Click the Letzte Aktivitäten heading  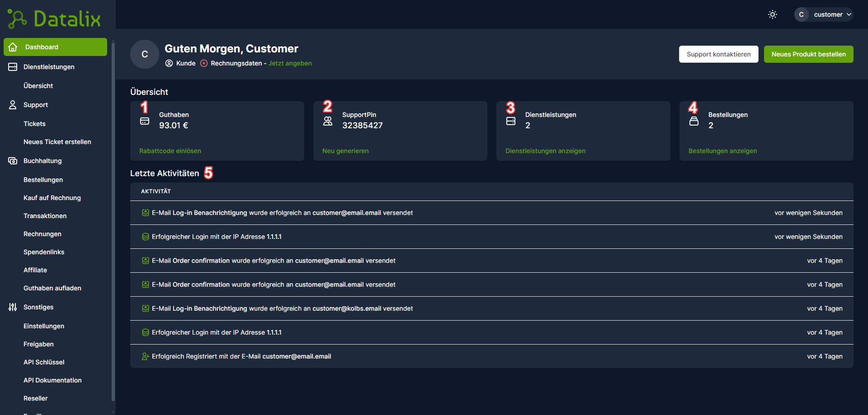(165, 173)
